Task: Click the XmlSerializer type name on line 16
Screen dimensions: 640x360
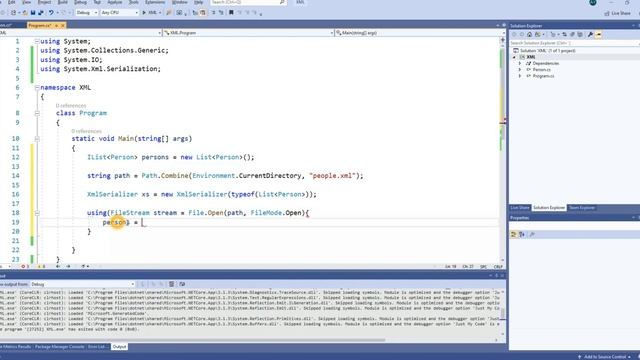Action: [x=112, y=194]
